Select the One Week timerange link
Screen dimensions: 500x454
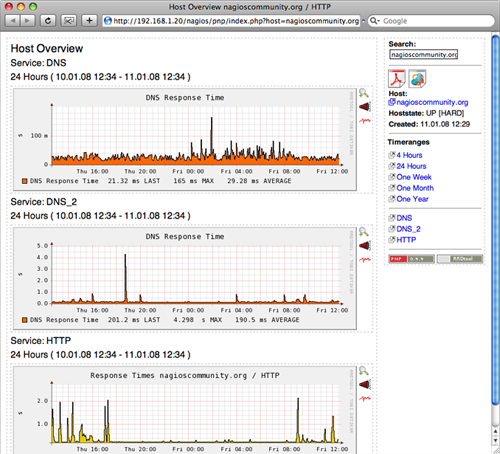click(414, 177)
